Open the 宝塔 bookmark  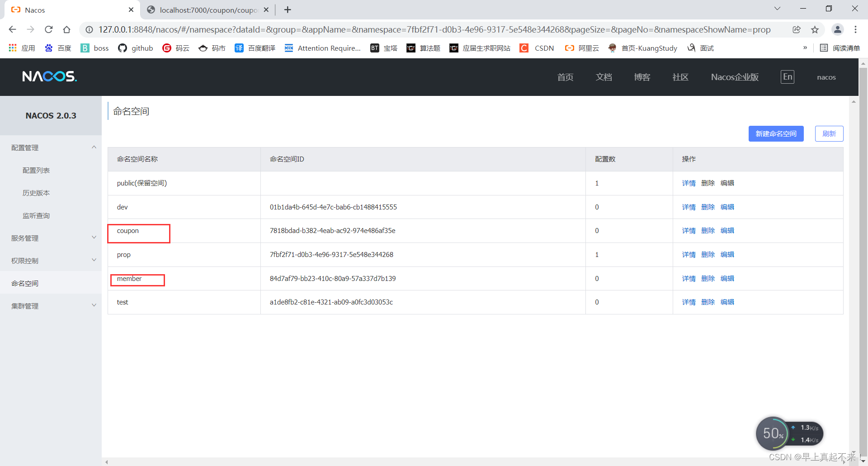pyautogui.click(x=384, y=48)
